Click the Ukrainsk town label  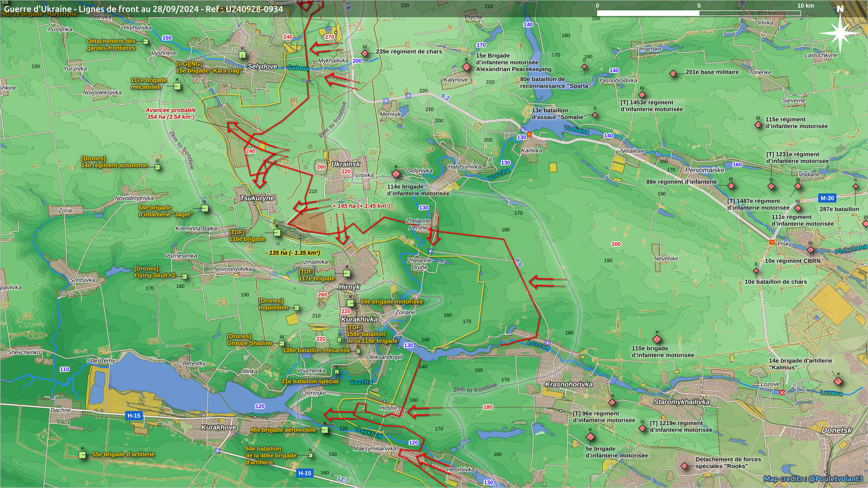click(x=346, y=164)
